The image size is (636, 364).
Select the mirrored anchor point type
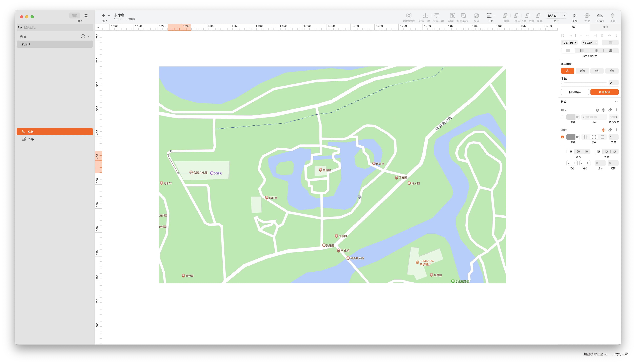pos(582,71)
